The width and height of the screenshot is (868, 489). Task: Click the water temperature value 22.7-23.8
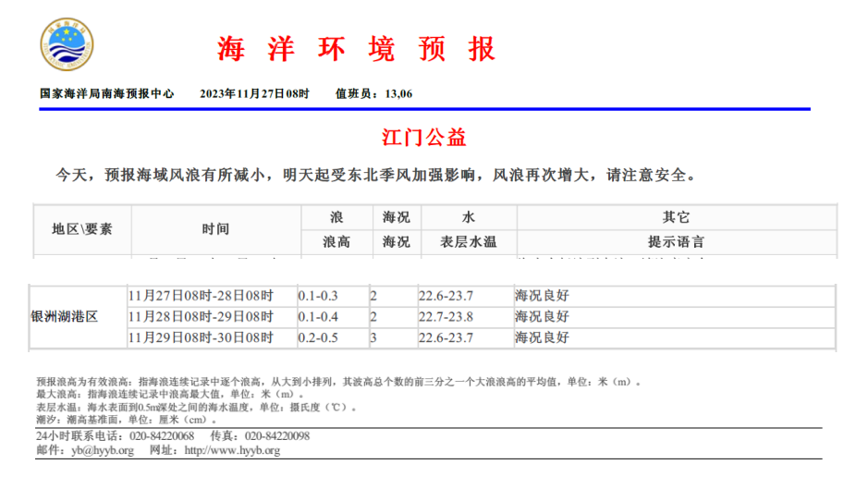pos(446,317)
